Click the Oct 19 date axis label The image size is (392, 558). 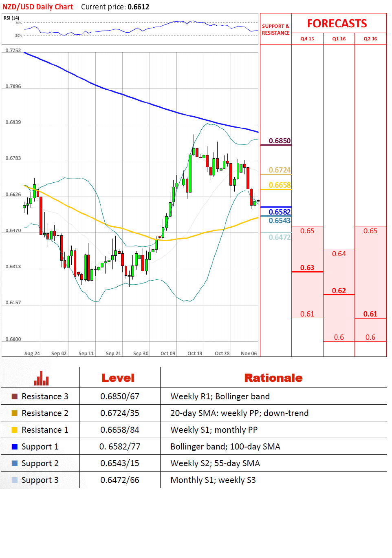tap(195, 354)
